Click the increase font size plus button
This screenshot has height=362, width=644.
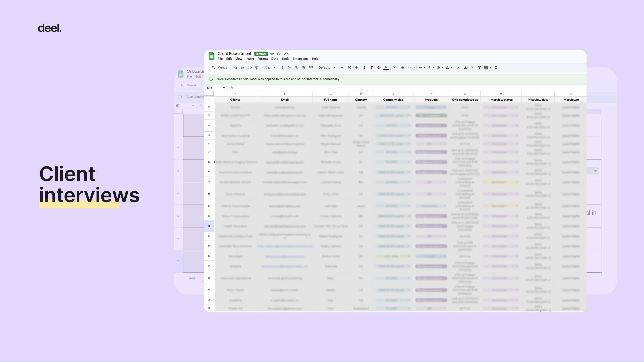[x=356, y=67]
